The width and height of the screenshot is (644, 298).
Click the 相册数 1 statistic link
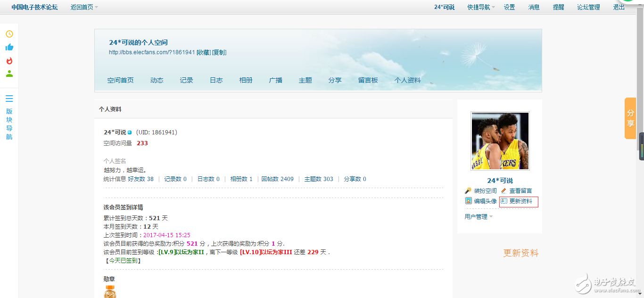point(241,179)
